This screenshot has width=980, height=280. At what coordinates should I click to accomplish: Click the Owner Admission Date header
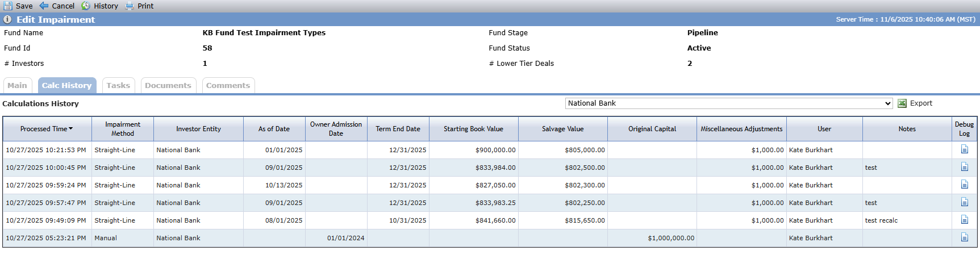tap(336, 129)
